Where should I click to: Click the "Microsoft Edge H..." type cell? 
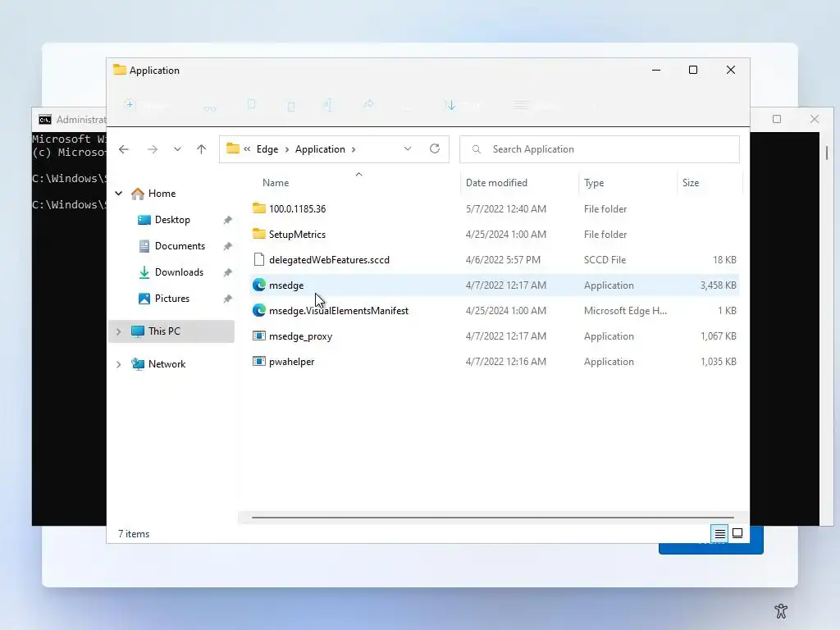(x=625, y=311)
